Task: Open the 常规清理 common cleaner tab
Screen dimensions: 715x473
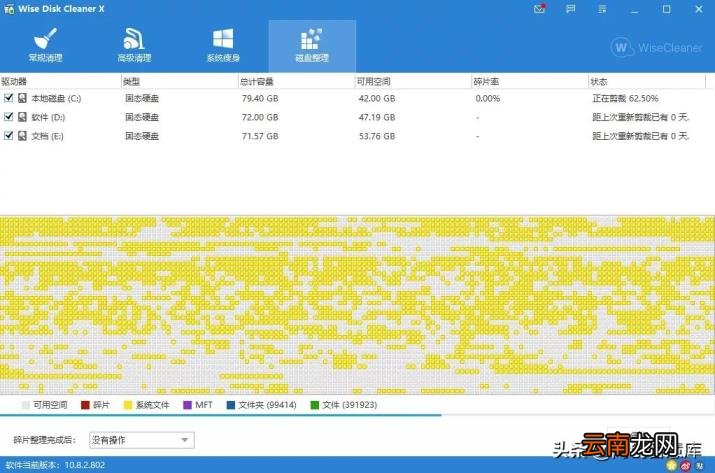Action: [45, 45]
